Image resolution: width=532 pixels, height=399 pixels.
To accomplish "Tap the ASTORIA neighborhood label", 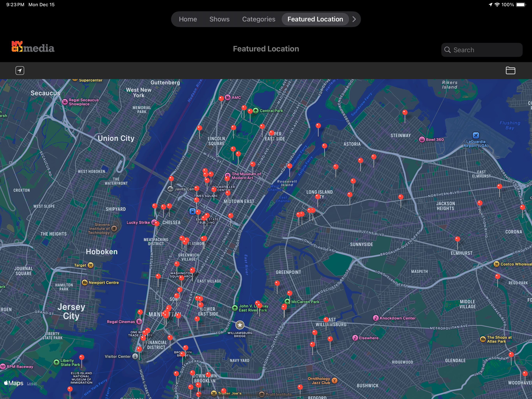I will tap(352, 144).
